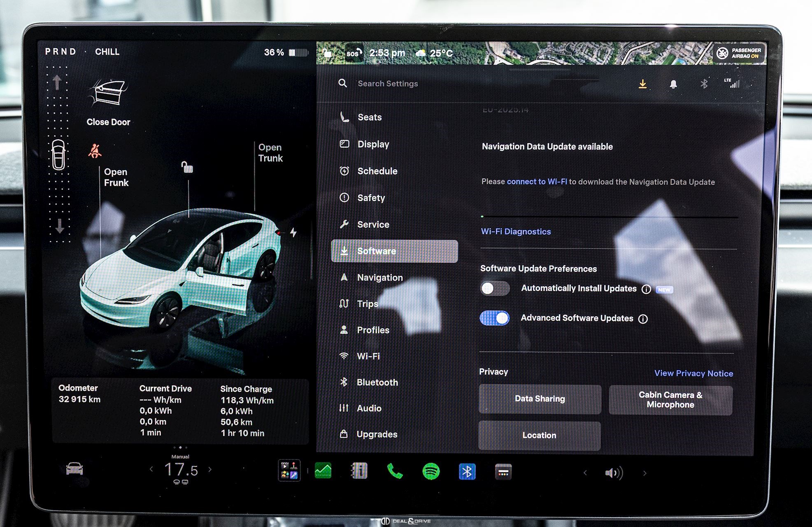Tap the Close Door icon

(108, 93)
